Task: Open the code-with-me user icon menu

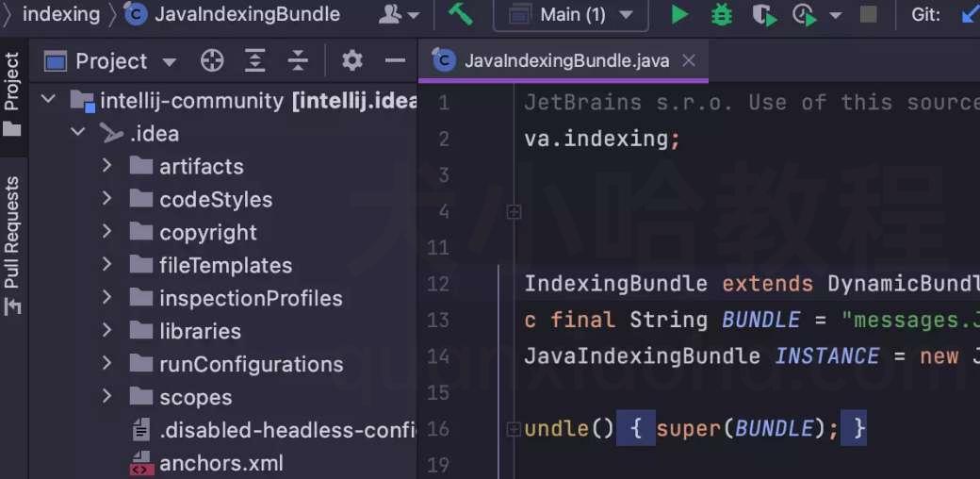Action: [x=399, y=14]
